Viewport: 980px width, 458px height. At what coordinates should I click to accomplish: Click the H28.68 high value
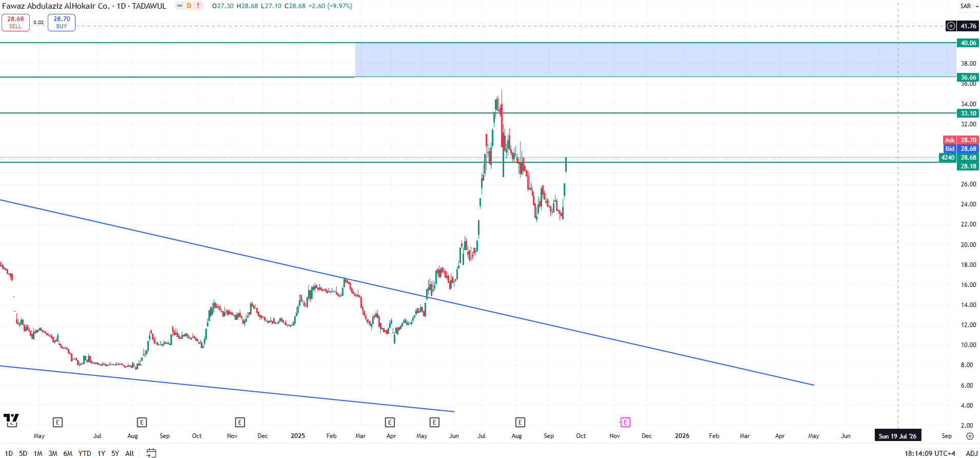pyautogui.click(x=247, y=6)
